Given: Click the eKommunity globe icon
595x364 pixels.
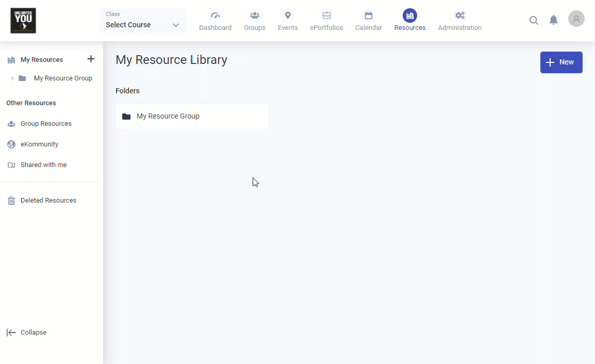Looking at the screenshot, I should coord(11,144).
